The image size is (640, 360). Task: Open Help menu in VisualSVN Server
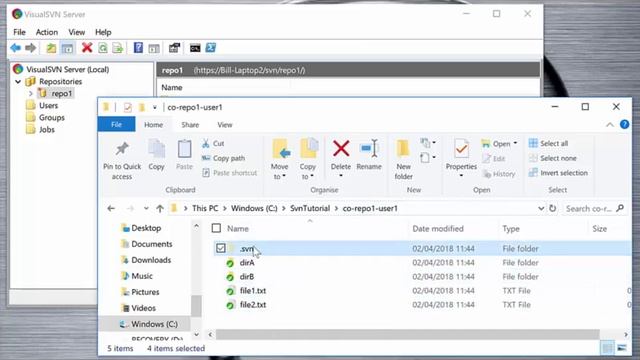coord(103,32)
